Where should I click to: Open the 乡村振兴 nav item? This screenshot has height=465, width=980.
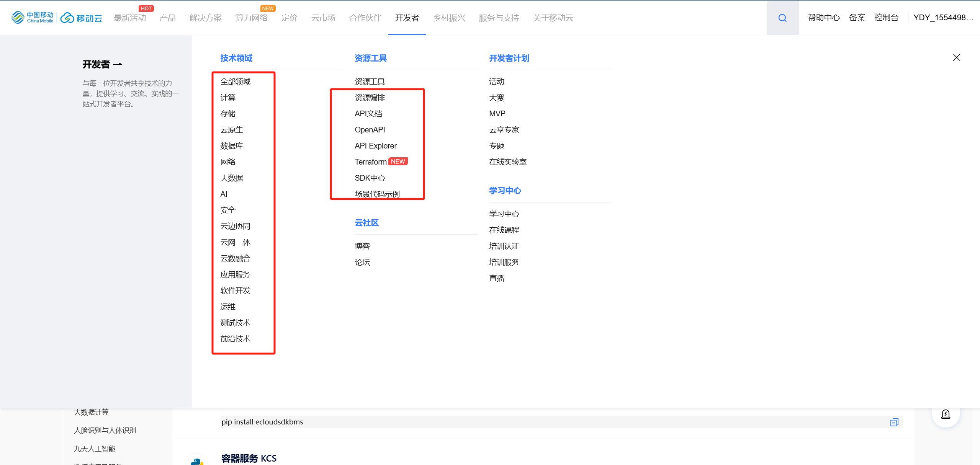449,18
